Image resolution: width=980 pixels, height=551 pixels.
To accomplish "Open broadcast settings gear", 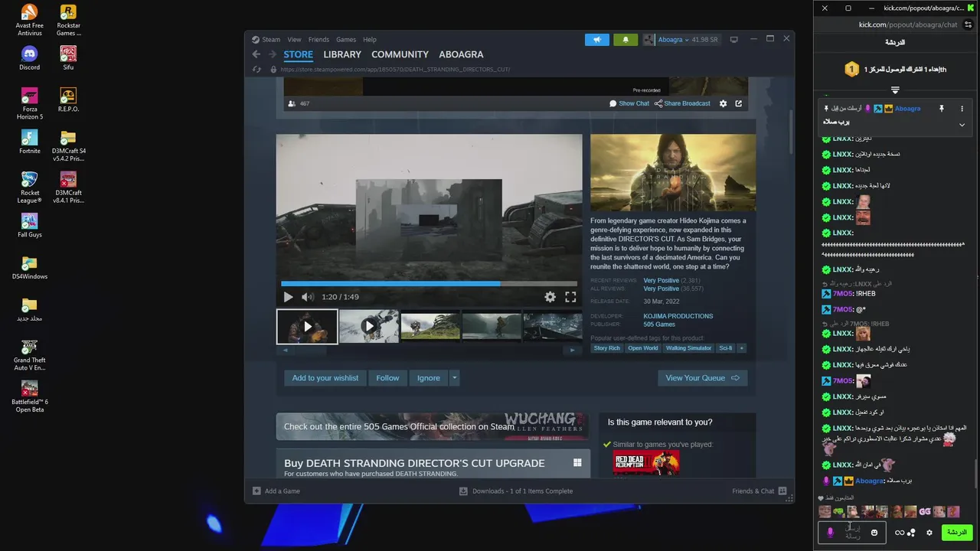I will pos(723,103).
